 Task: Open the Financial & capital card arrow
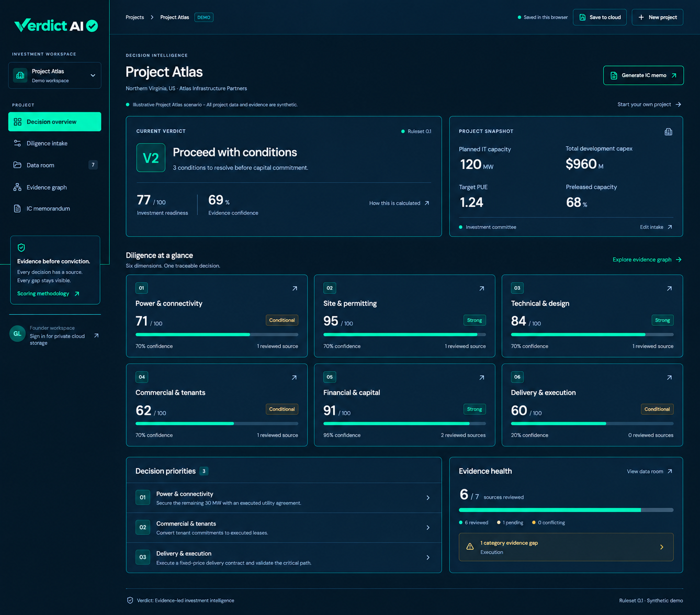(x=482, y=377)
